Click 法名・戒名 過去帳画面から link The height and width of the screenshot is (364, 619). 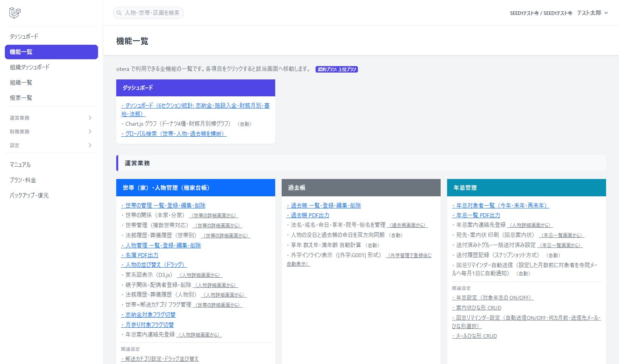[x=408, y=225]
